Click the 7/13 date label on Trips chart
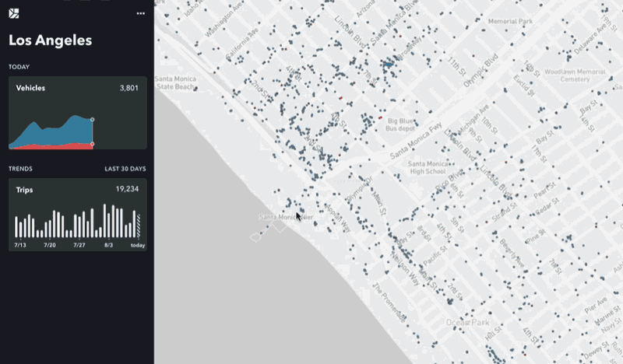 (20, 245)
